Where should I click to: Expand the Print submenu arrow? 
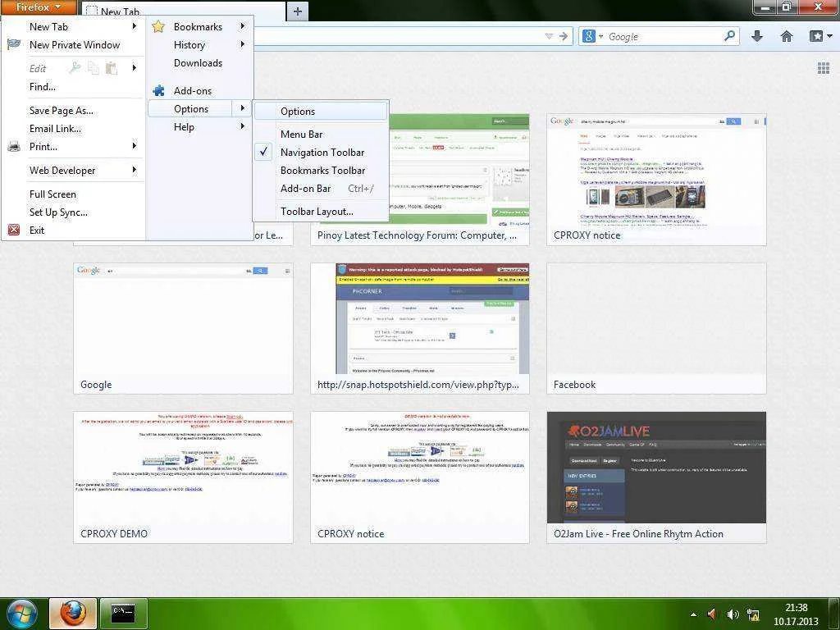coord(134,146)
